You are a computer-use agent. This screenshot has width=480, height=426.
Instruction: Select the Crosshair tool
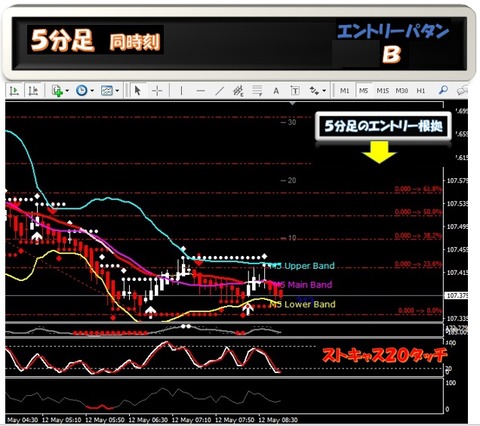pyautogui.click(x=157, y=91)
